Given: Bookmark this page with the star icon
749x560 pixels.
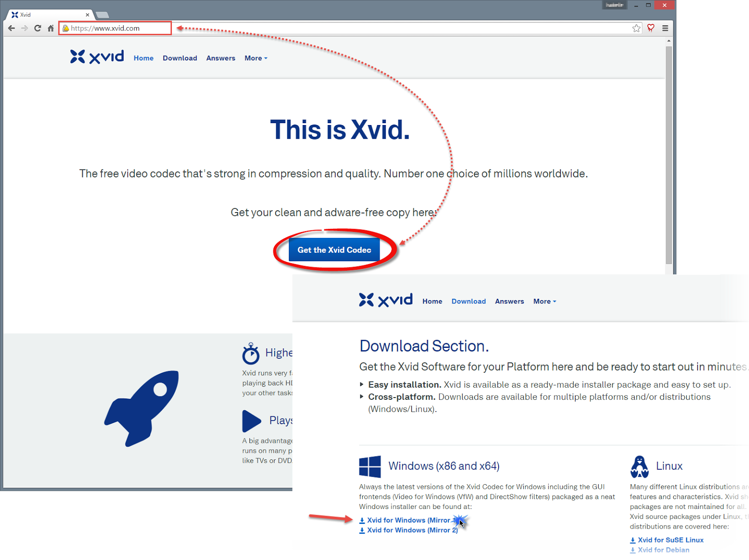Looking at the screenshot, I should [x=636, y=28].
